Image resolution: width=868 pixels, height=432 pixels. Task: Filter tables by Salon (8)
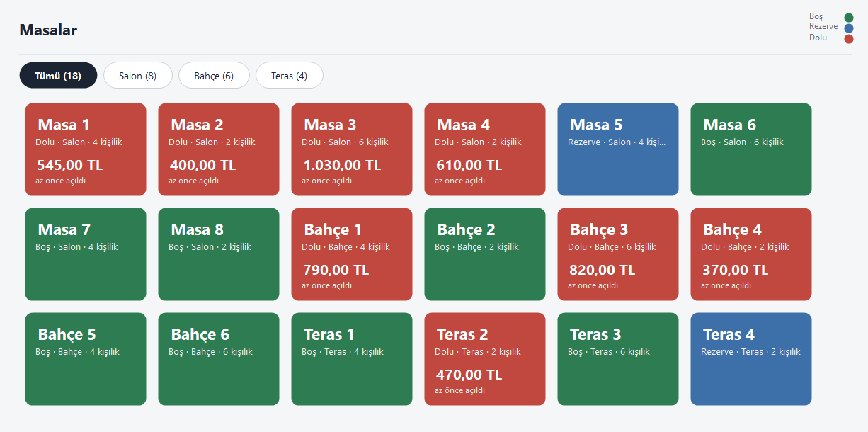pyautogui.click(x=138, y=76)
